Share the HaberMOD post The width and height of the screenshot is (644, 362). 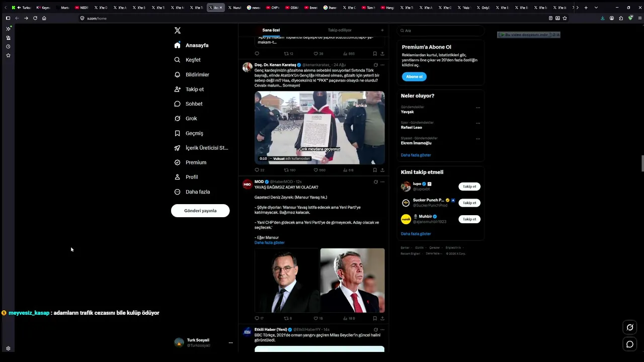click(x=382, y=318)
